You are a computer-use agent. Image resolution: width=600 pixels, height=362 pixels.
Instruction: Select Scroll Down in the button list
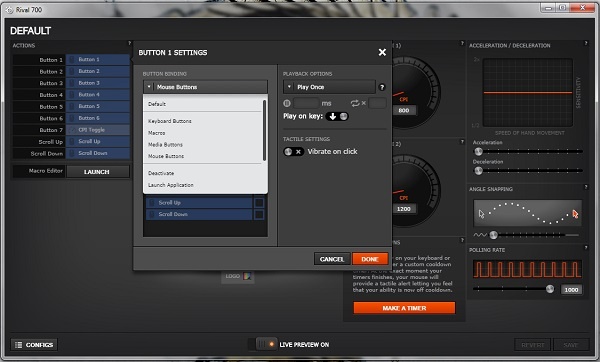(x=199, y=214)
